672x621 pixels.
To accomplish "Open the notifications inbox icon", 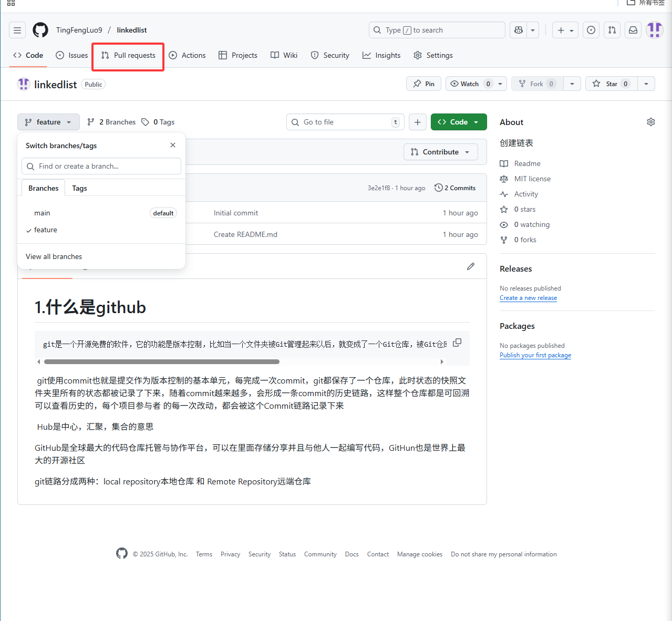I will click(633, 30).
